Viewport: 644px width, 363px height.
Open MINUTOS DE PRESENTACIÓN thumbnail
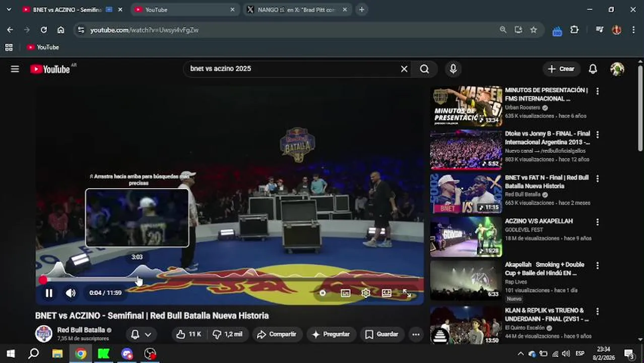tap(466, 106)
